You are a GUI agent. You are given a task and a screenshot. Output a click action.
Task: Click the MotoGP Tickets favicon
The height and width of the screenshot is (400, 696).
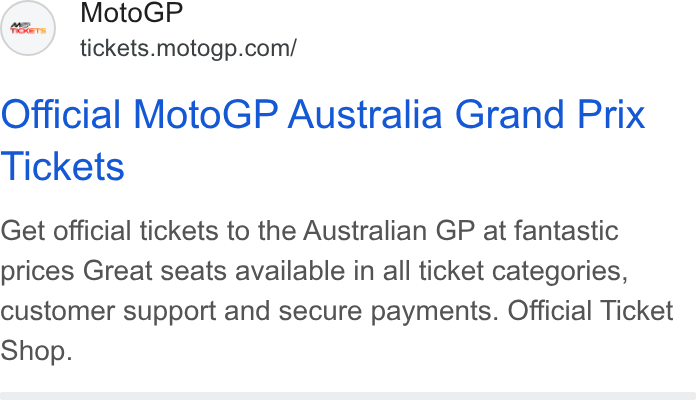(x=28, y=28)
